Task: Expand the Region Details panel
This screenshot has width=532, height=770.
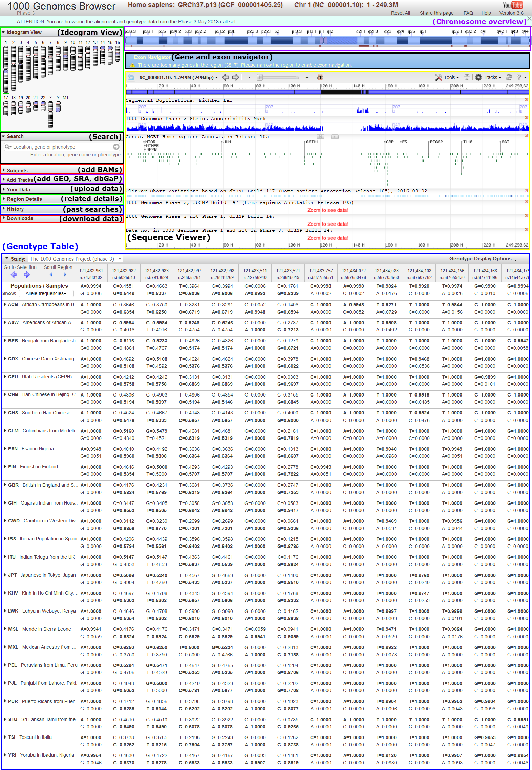Action: [4, 199]
